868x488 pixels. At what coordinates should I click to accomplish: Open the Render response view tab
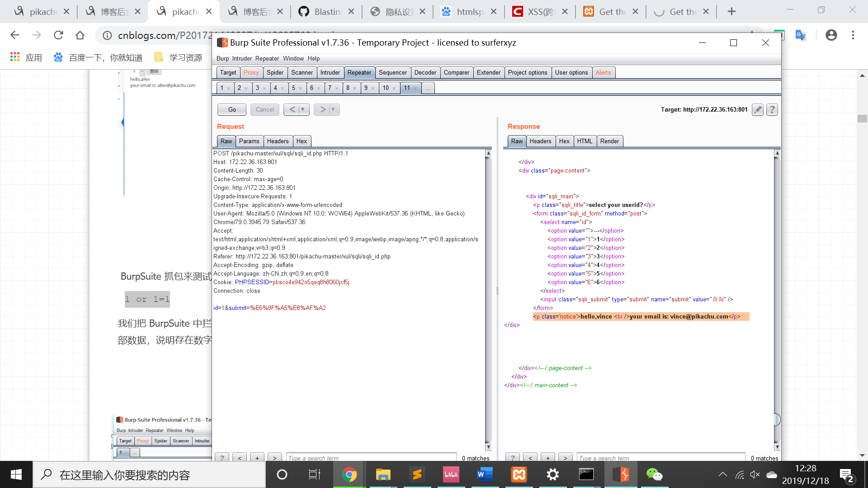pyautogui.click(x=609, y=141)
